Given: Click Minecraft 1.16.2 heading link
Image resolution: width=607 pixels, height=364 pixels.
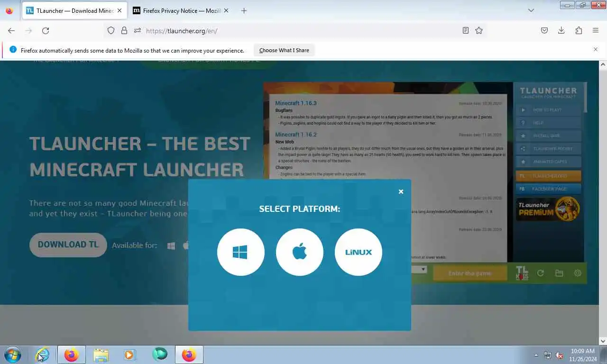Looking at the screenshot, I should 296,135.
